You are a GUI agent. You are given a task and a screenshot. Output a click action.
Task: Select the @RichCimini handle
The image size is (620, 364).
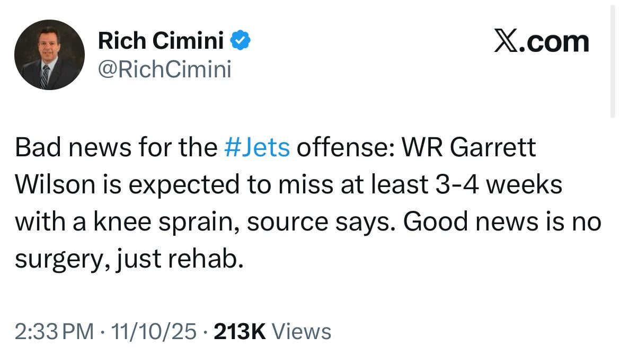coord(164,69)
